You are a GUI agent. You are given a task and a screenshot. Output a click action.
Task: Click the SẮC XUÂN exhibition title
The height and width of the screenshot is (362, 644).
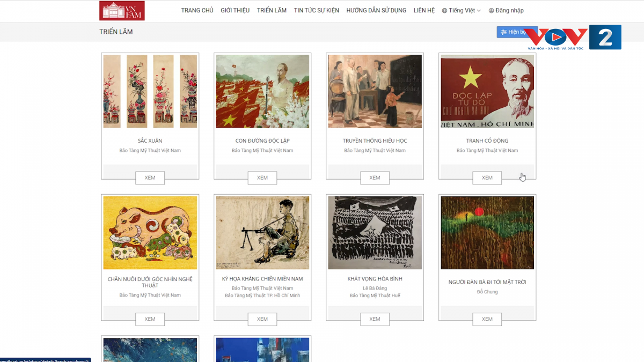[150, 141]
